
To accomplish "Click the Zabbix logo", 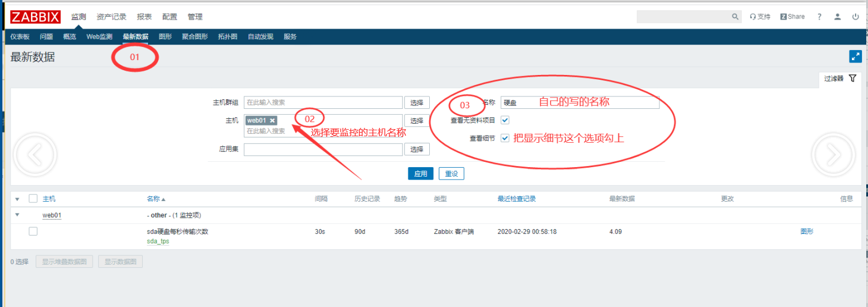I will [35, 17].
